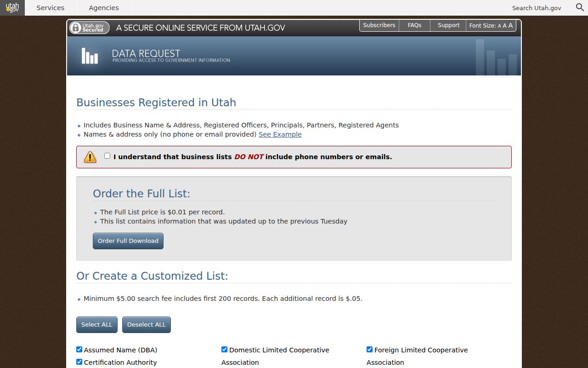Click the yellow warning triangle icon
The width and height of the screenshot is (588, 368).
90,157
